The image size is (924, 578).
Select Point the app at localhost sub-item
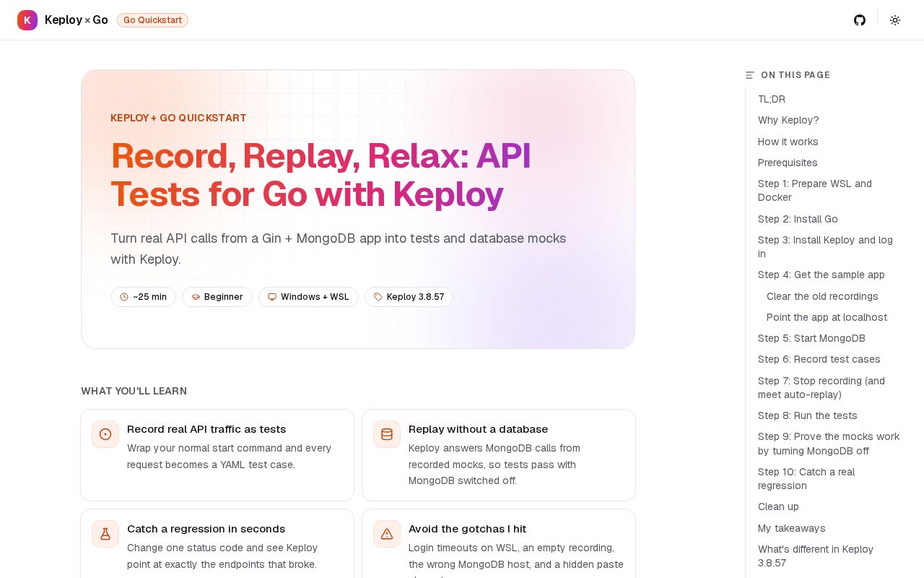(x=827, y=317)
